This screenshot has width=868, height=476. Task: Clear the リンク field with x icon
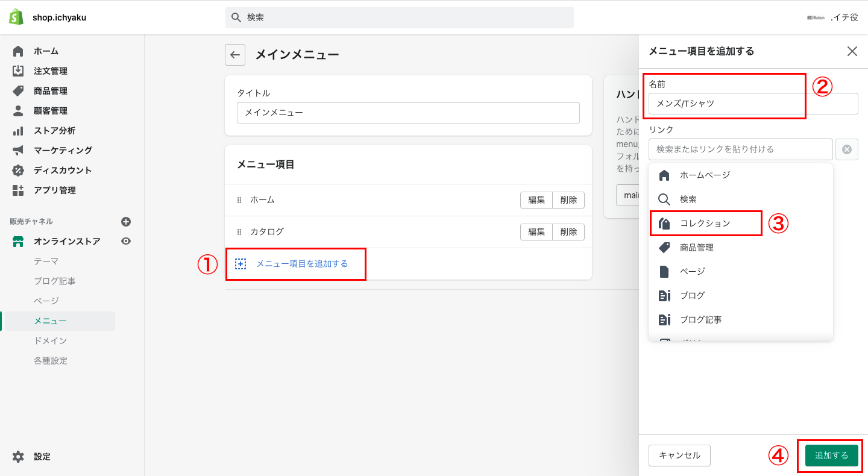847,149
